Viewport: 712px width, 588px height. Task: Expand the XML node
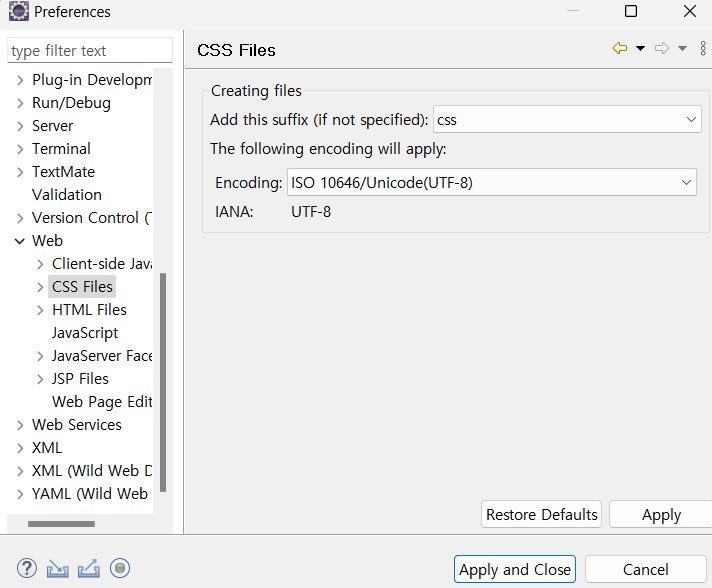20,448
